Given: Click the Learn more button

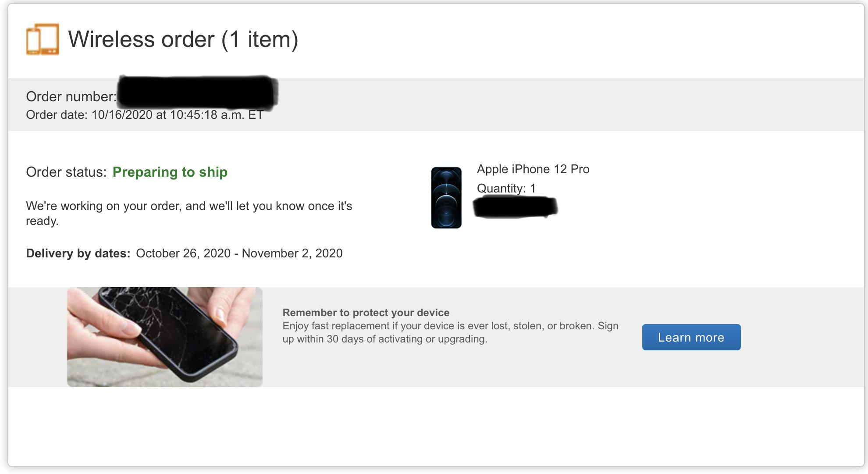Looking at the screenshot, I should [691, 337].
